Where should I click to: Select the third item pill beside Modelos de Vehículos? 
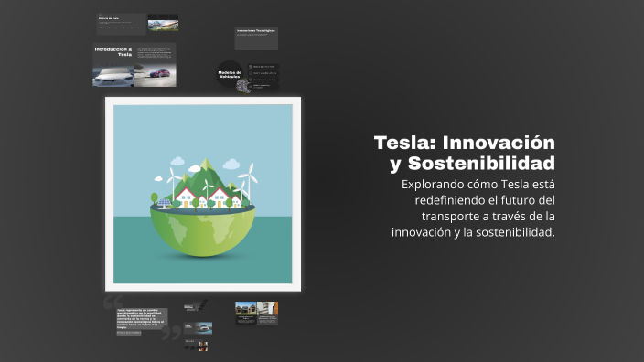[x=263, y=80]
